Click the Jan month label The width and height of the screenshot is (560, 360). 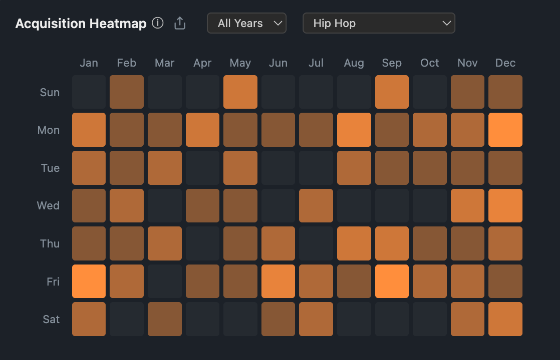89,63
